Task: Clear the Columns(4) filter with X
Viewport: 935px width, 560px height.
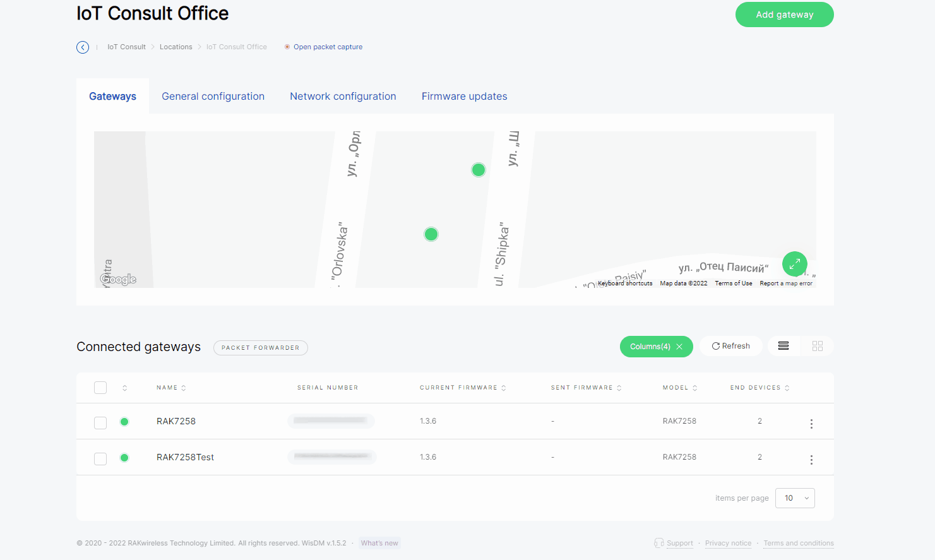Action: coord(679,347)
